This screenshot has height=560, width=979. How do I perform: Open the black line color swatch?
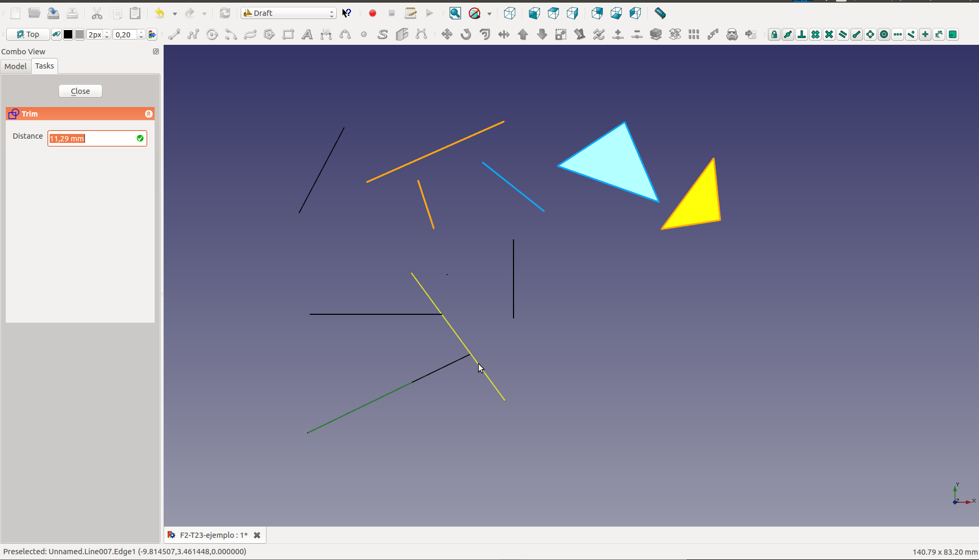click(x=68, y=35)
